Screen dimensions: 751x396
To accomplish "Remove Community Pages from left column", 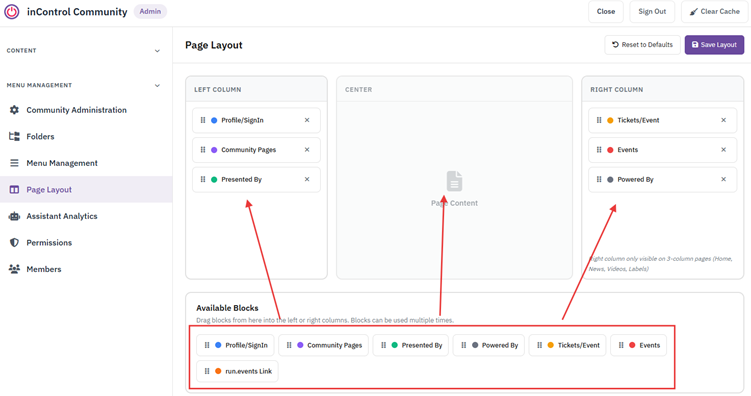I will 307,150.
